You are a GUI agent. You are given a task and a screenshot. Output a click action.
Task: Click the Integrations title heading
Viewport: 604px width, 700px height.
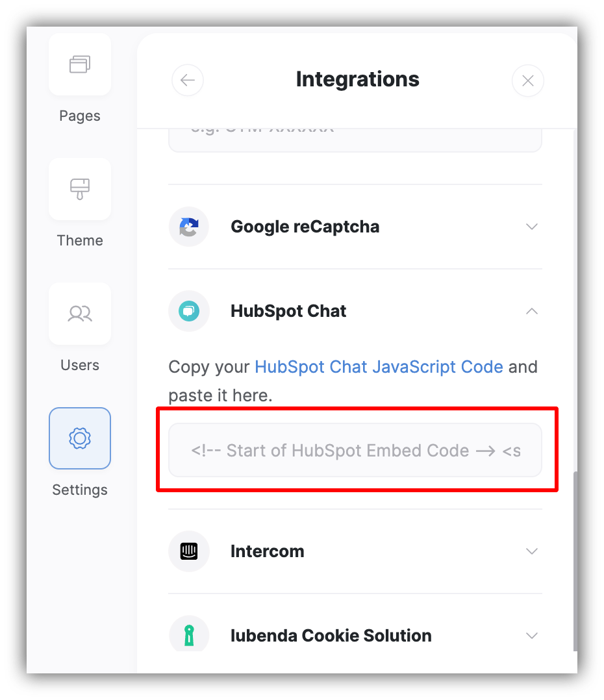(x=357, y=79)
